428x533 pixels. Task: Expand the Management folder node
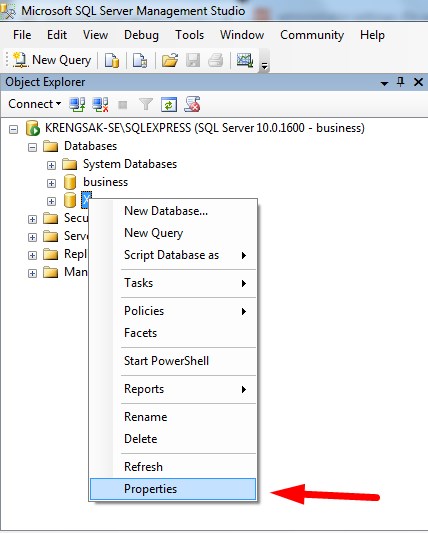(32, 273)
